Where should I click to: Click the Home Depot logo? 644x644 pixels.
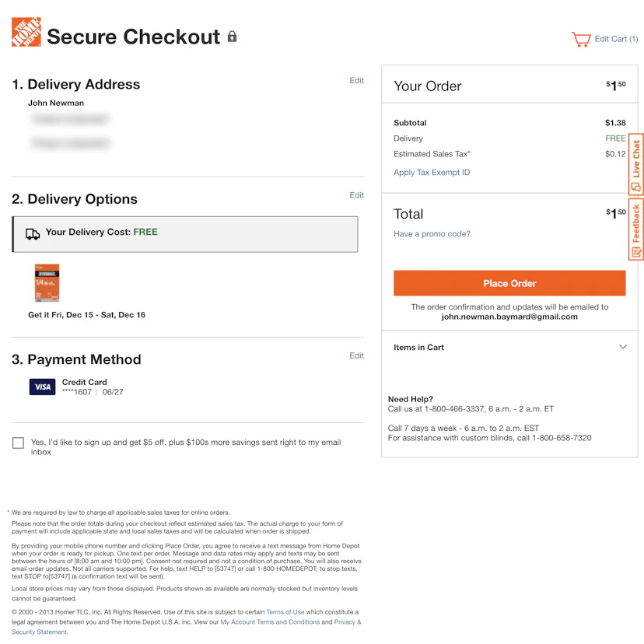26,32
